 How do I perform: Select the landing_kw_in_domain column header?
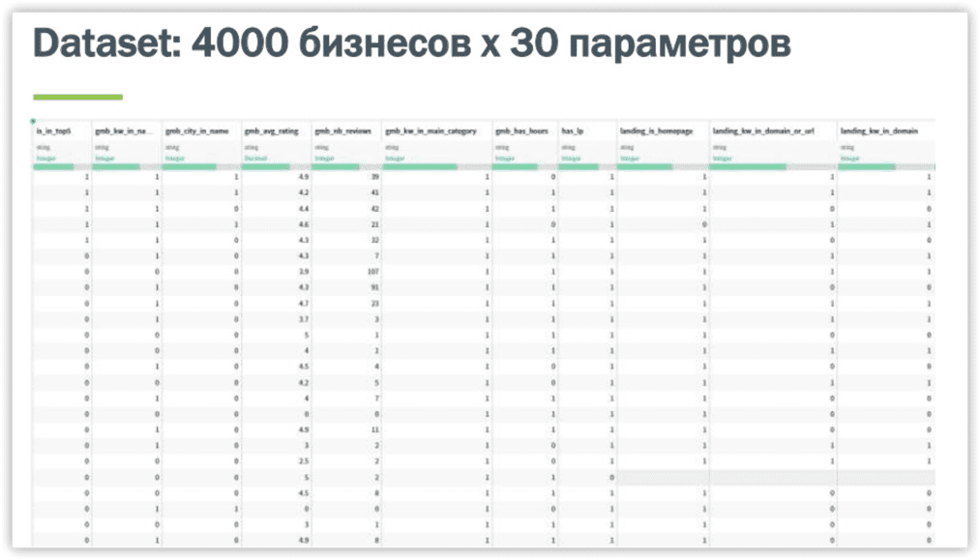coord(878,132)
